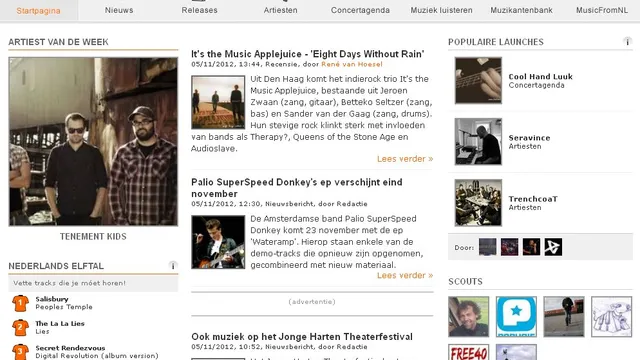Select the Muziek luisteren tab
Image resolution: width=640 pixels, height=360 pixels.
(x=441, y=10)
